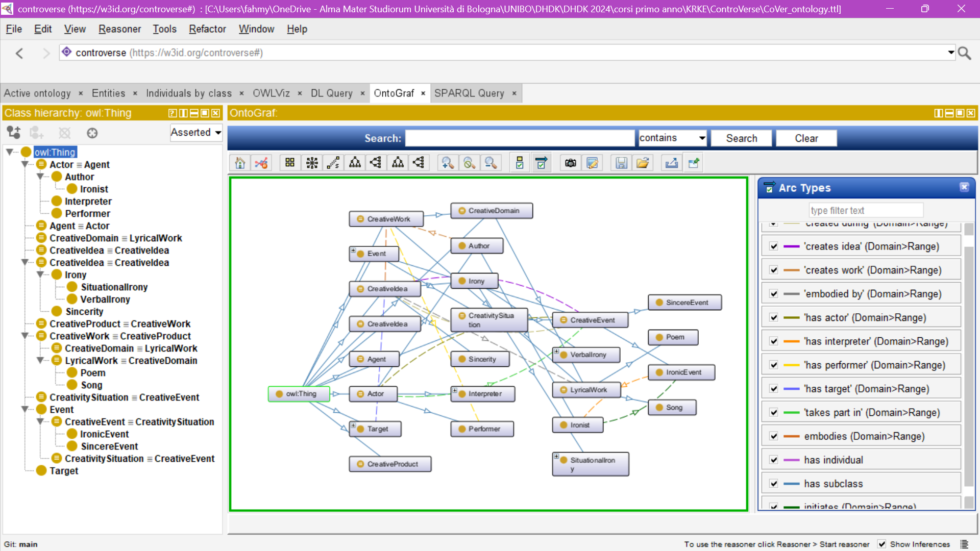Viewport: 980px width, 551px height.
Task: Apply the radial layout icon
Action: (x=312, y=163)
